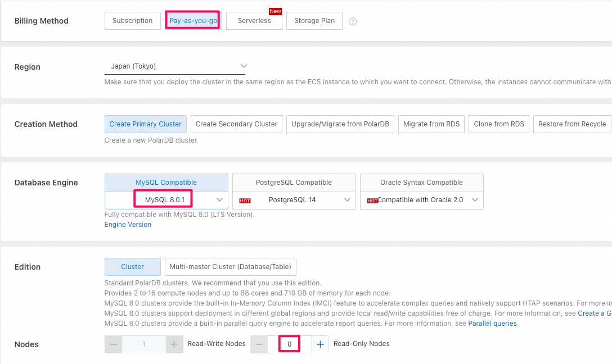Select PostgreSQL Compatible engine tab
This screenshot has height=364, width=612.
294,183
